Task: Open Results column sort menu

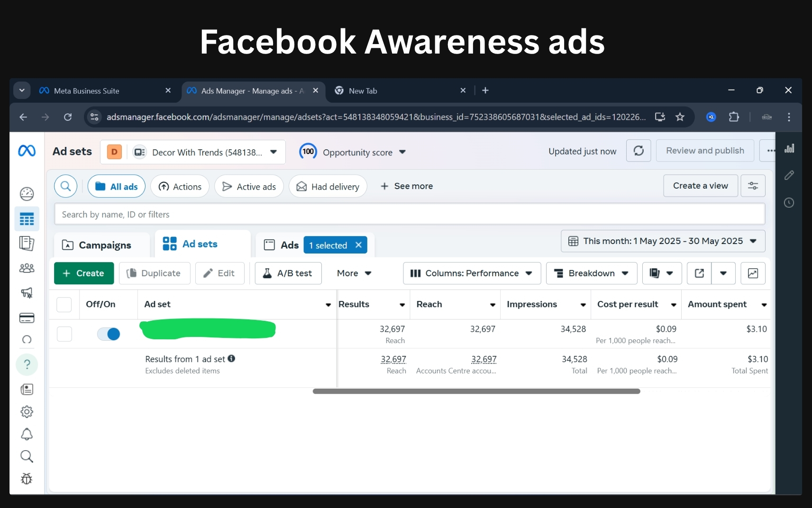Action: [x=402, y=305]
